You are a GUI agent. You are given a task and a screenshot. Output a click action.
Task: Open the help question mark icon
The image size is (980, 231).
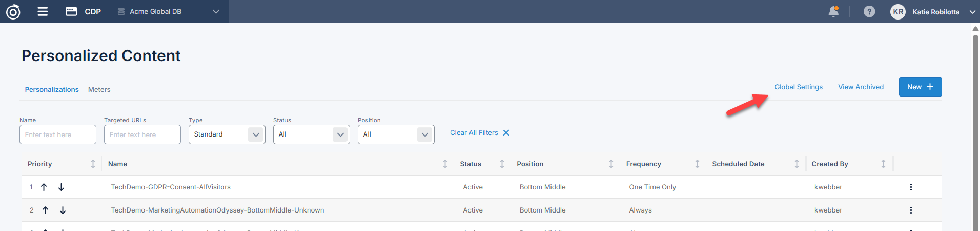(869, 11)
